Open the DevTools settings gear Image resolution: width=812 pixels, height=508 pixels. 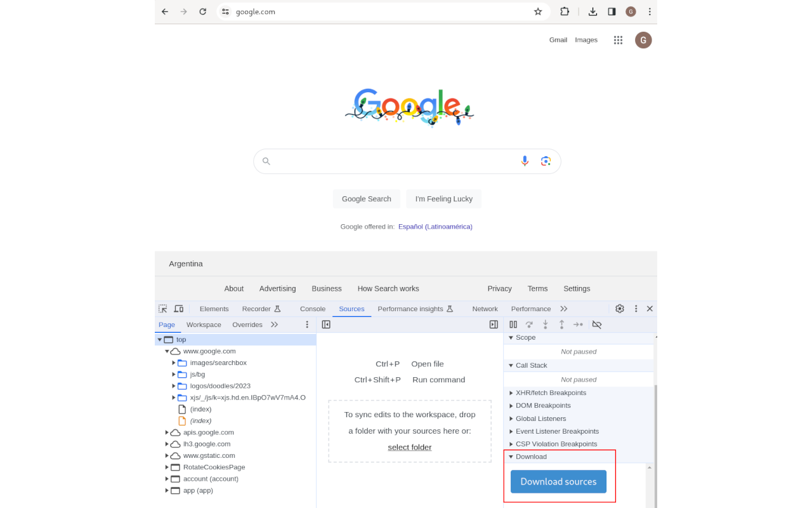pos(619,308)
